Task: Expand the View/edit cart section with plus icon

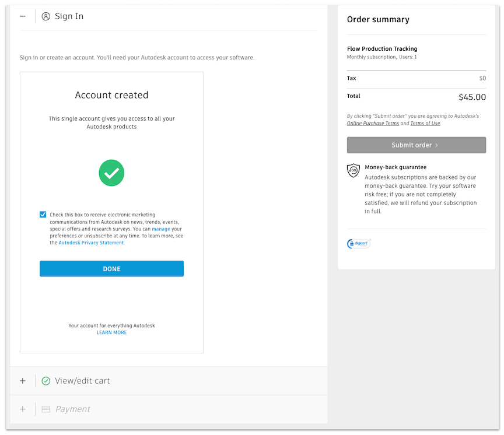Action: 23,381
